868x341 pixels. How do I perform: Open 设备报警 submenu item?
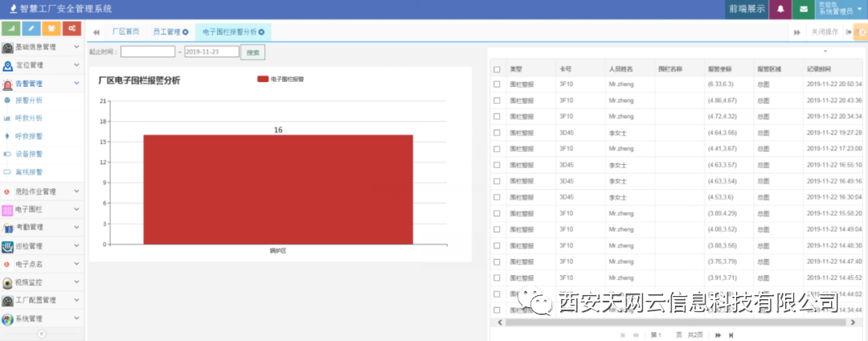click(x=29, y=154)
